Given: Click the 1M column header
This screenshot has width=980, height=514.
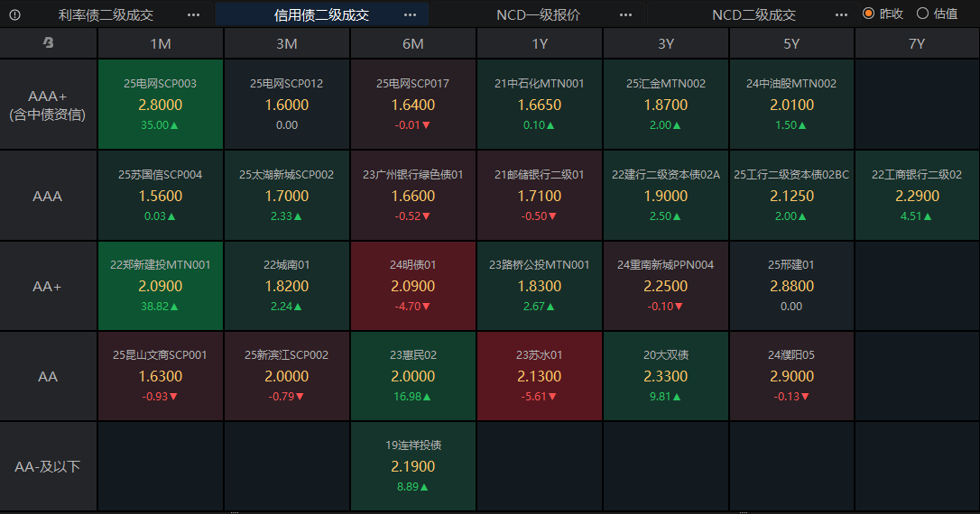Looking at the screenshot, I should 161,43.
